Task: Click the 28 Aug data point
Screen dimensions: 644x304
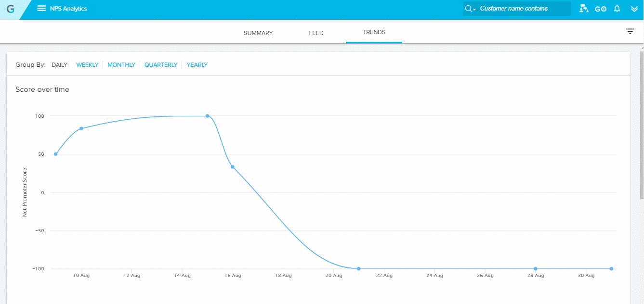Action: (x=536, y=269)
